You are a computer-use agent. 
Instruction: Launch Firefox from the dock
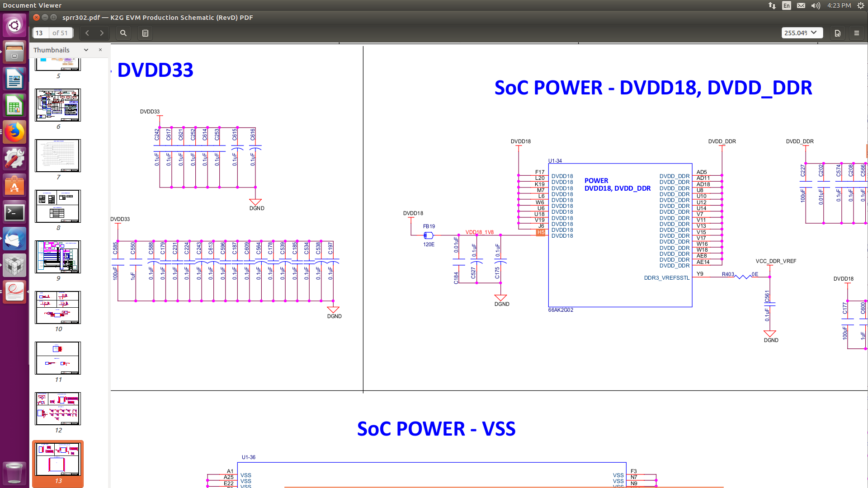(x=14, y=132)
